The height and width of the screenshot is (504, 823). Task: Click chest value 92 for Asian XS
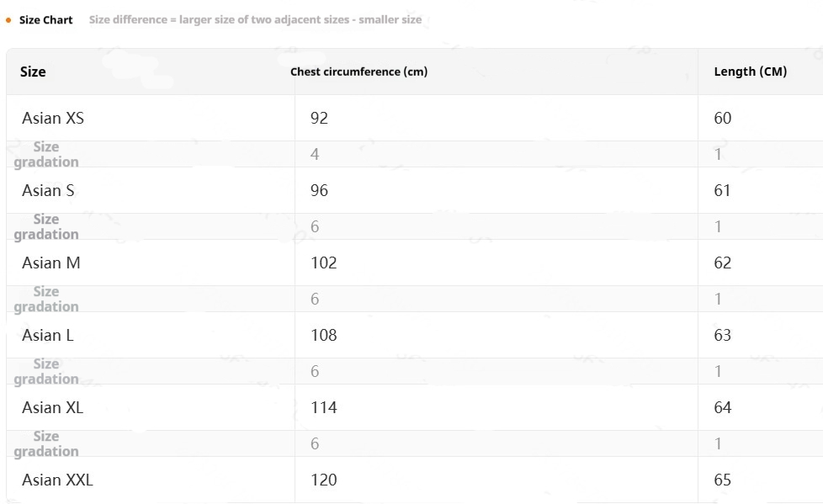(x=319, y=118)
